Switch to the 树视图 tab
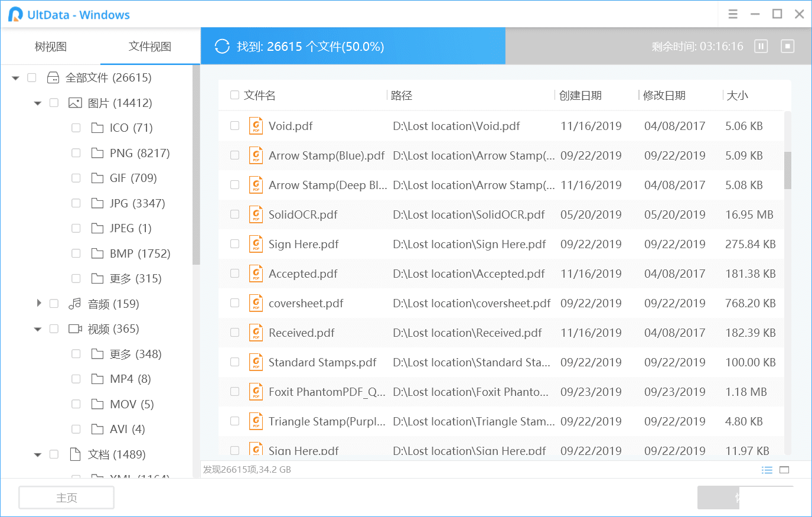This screenshot has width=812, height=517. coord(50,47)
